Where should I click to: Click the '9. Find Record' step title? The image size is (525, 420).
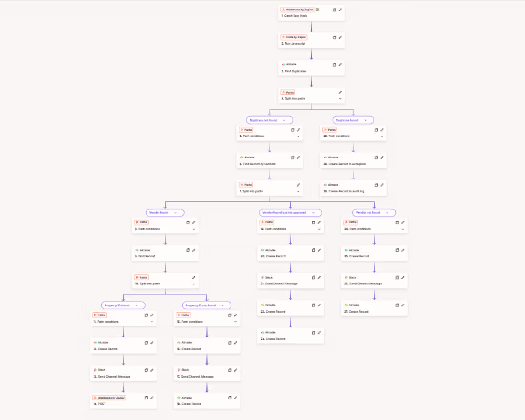(x=145, y=256)
